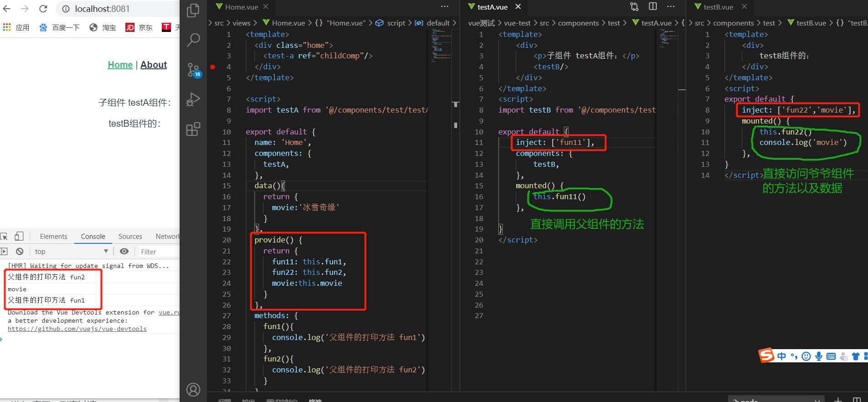
Task: Open the top JavaScript context dropdown
Action: pyautogui.click(x=72, y=251)
